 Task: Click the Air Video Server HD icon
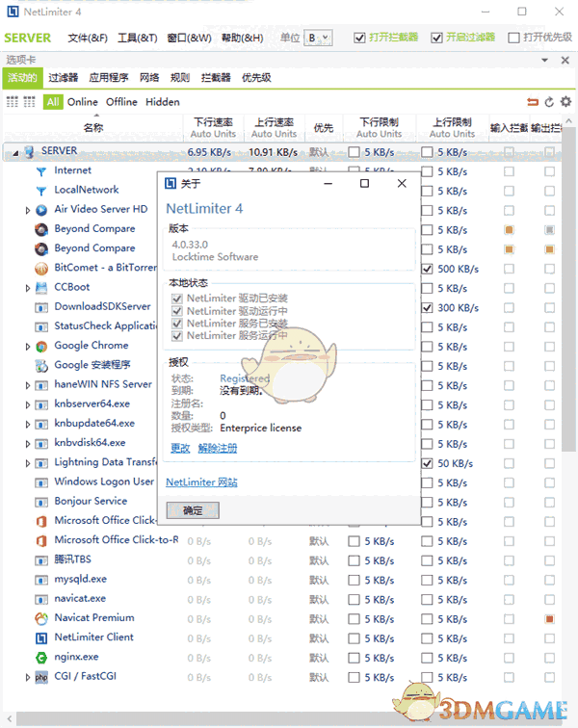(41, 210)
